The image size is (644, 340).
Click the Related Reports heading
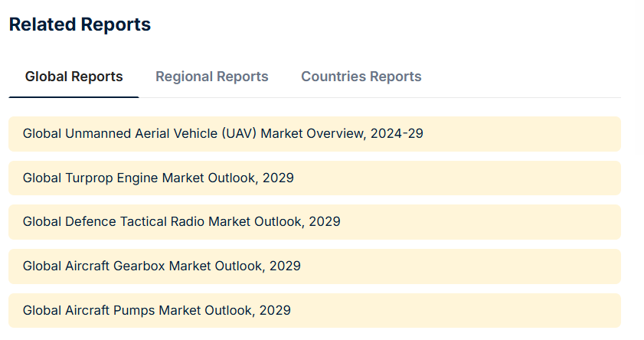(x=80, y=25)
